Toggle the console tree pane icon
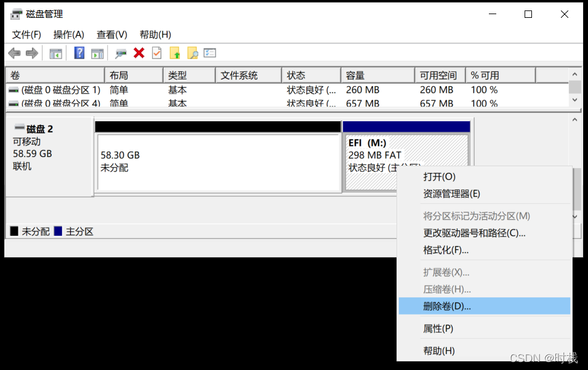This screenshot has width=588, height=370. tap(56, 54)
